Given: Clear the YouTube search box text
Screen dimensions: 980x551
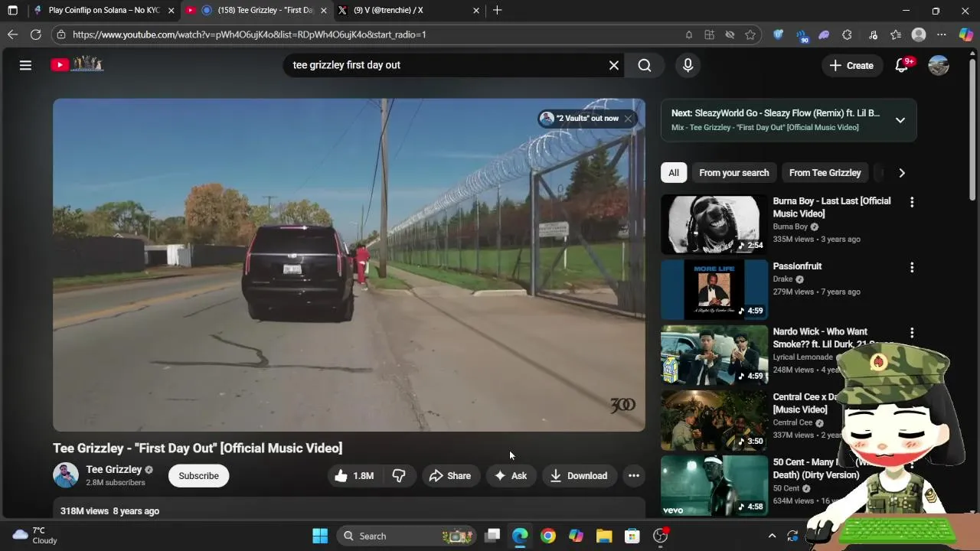Looking at the screenshot, I should click(613, 65).
